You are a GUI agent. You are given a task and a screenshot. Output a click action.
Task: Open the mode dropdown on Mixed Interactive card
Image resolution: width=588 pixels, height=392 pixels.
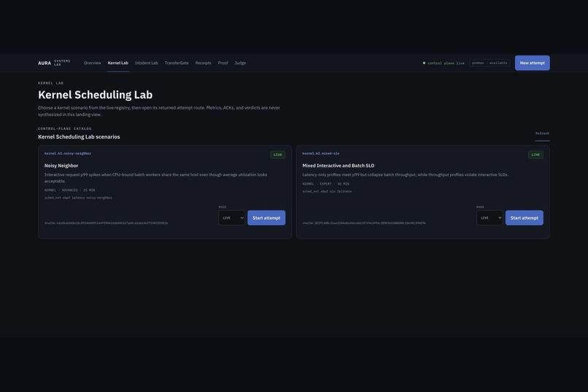490,218
